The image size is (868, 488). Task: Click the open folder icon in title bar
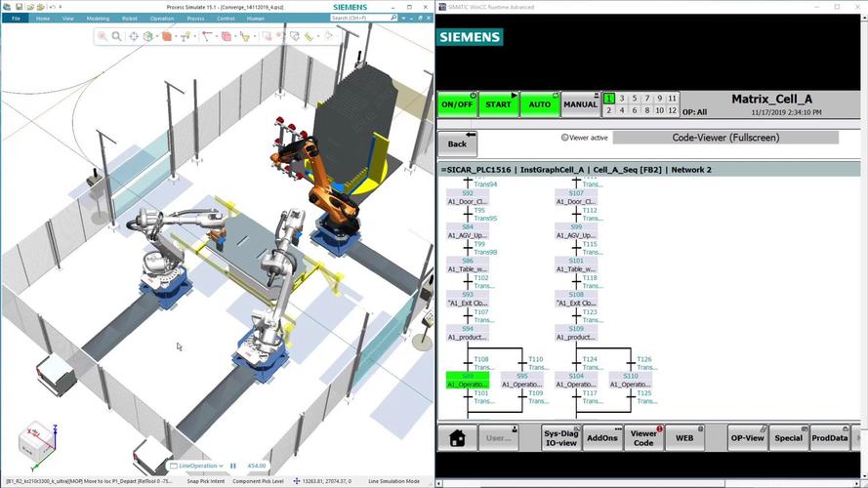click(32, 6)
